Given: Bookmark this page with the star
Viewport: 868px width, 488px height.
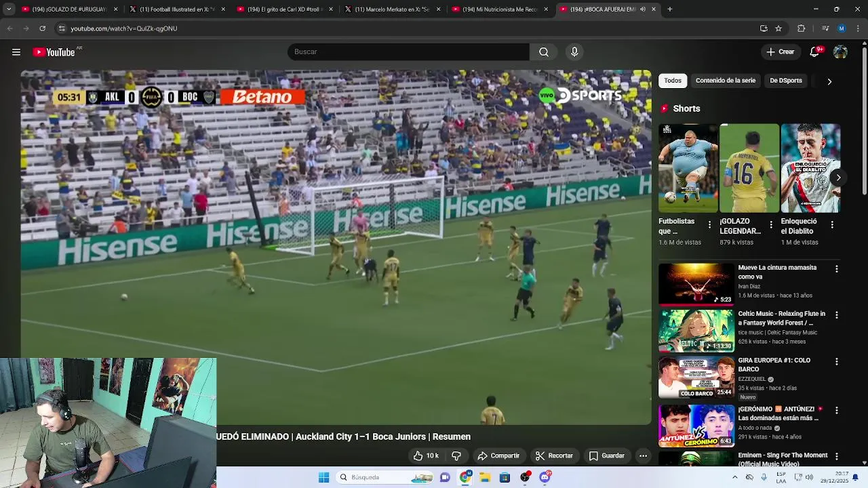Looking at the screenshot, I should (x=778, y=28).
